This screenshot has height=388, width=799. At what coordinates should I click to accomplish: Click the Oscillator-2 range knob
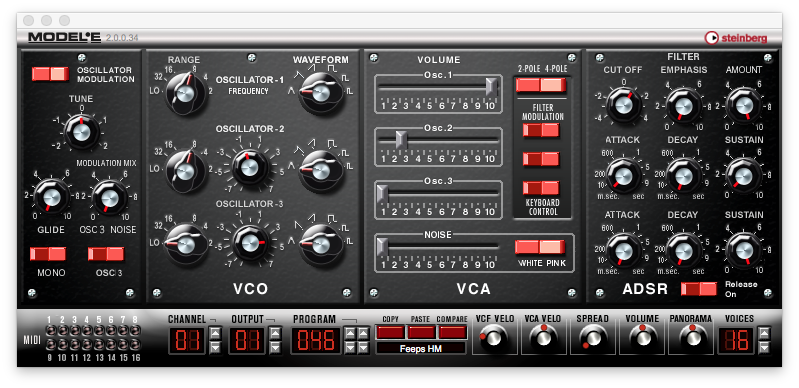point(185,171)
